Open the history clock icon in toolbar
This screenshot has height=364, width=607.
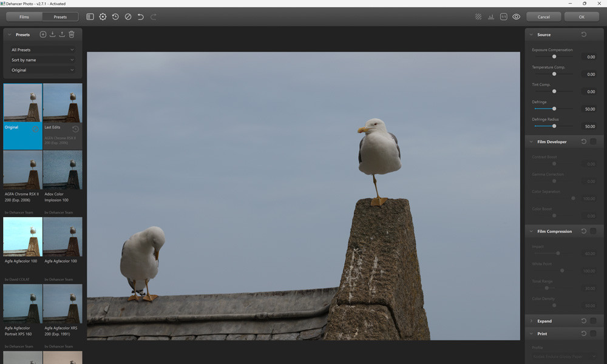coord(115,16)
